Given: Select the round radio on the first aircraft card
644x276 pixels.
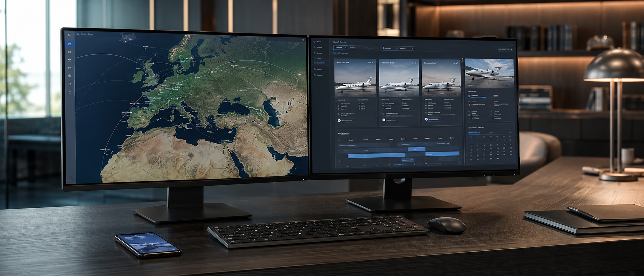Looking at the screenshot, I should (339, 120).
